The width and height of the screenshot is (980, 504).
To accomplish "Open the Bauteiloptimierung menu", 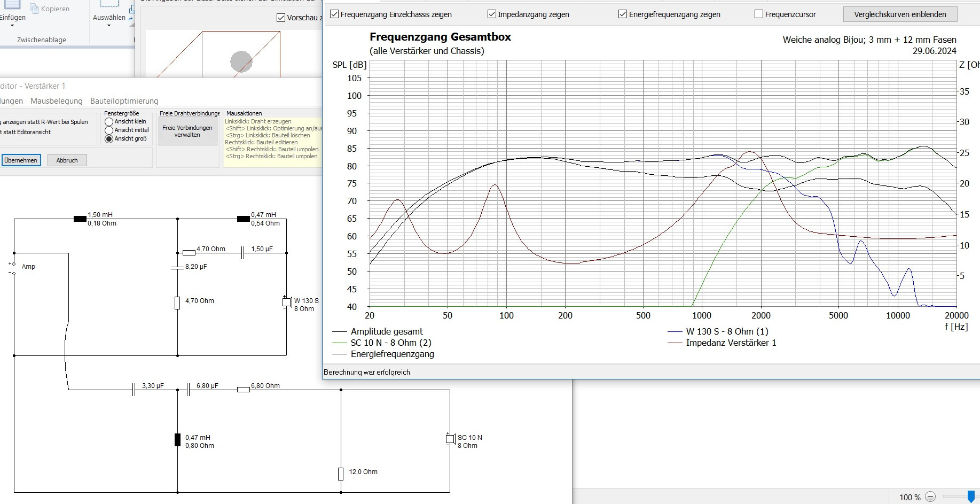I will point(124,101).
